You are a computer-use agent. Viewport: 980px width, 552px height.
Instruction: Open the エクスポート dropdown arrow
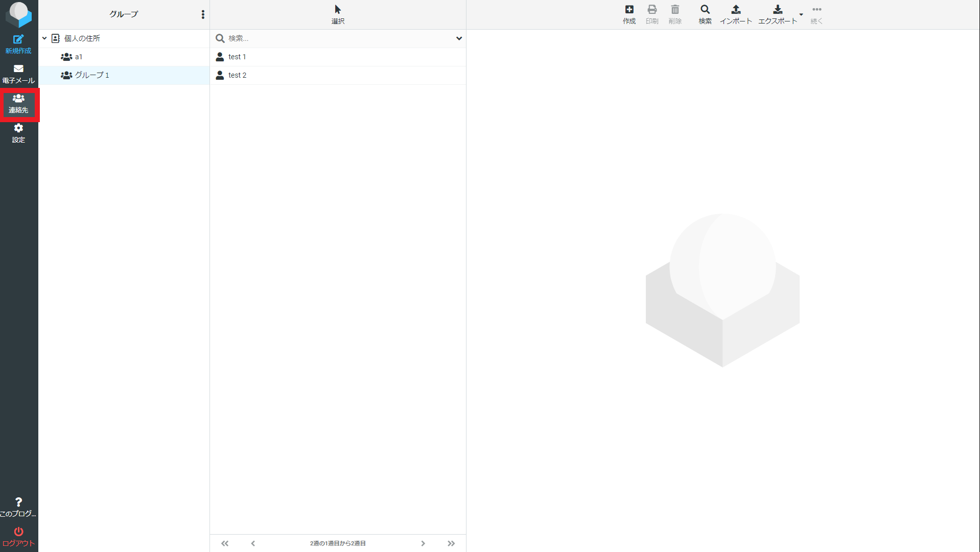point(801,14)
